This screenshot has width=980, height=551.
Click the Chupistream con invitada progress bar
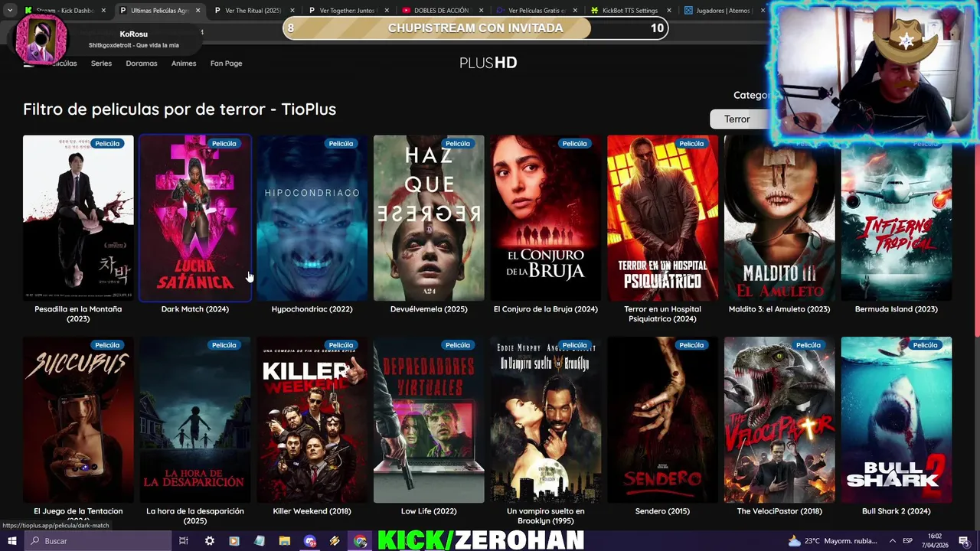(x=475, y=28)
